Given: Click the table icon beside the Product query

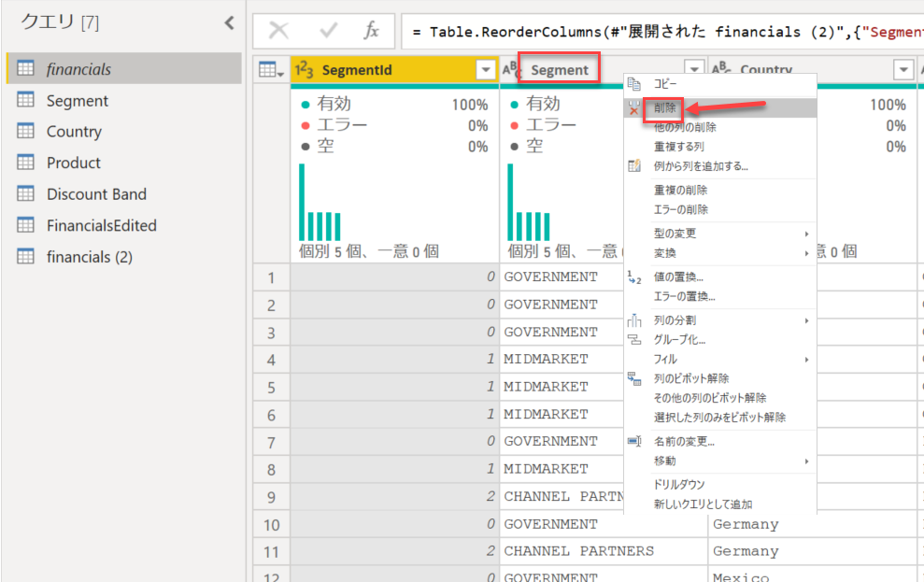Looking at the screenshot, I should (x=25, y=162).
